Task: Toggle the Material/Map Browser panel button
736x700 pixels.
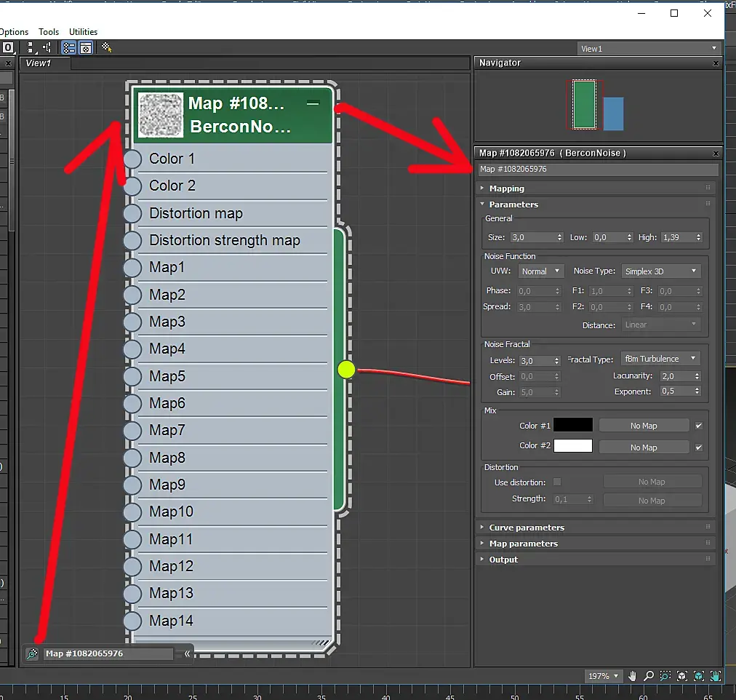Action: point(69,47)
